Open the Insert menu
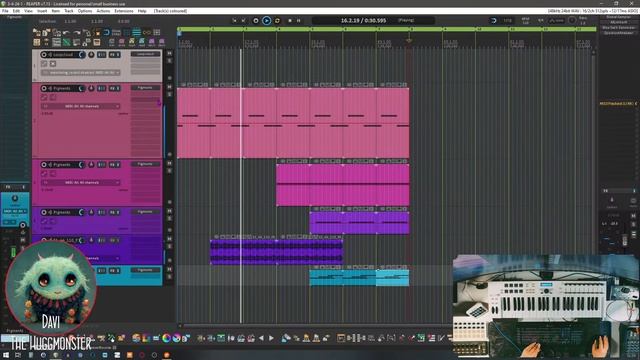The width and height of the screenshot is (640, 360). (x=42, y=11)
